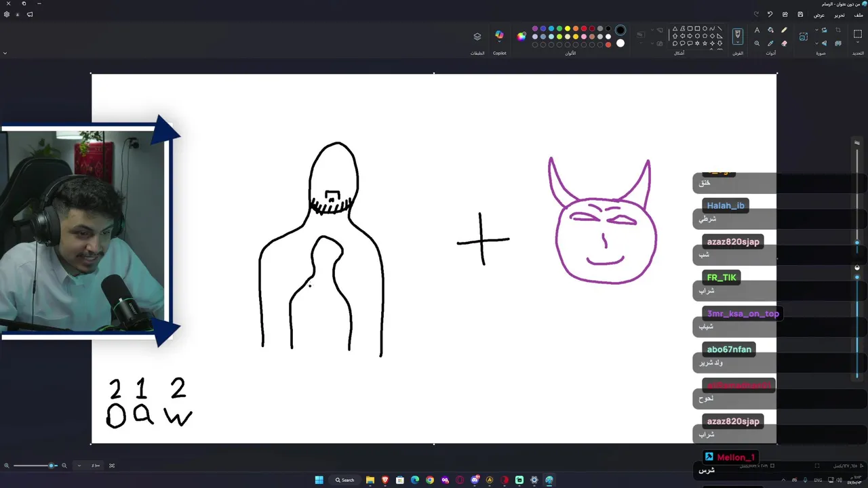Viewport: 868px width, 488px height.
Task: Choose the Curve shape
Action: 712,28
